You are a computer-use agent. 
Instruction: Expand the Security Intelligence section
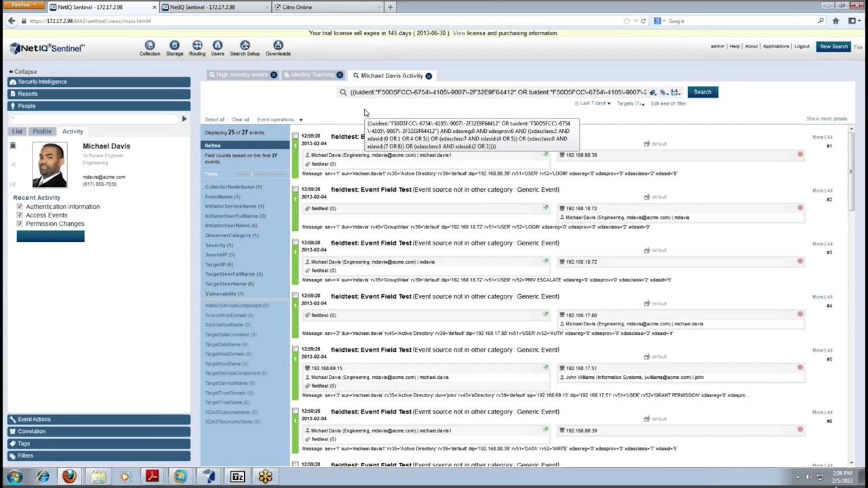click(99, 82)
